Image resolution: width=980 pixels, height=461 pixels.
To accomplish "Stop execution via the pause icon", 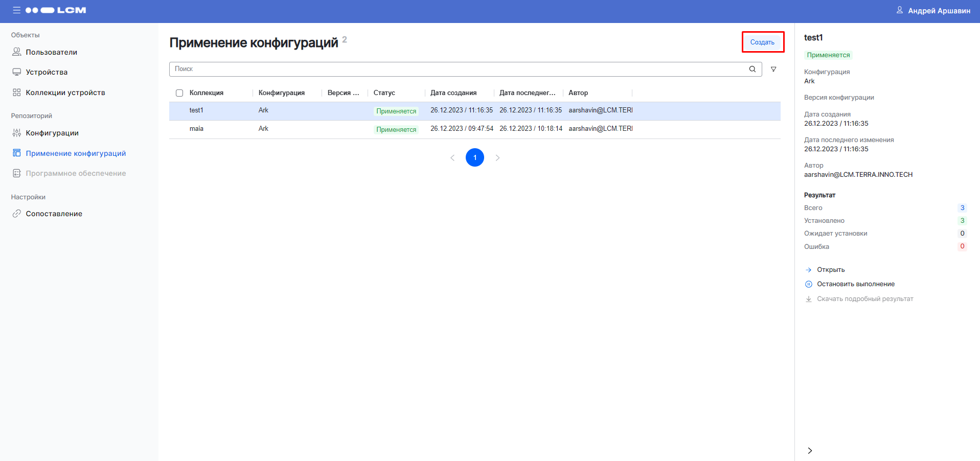I will [808, 284].
